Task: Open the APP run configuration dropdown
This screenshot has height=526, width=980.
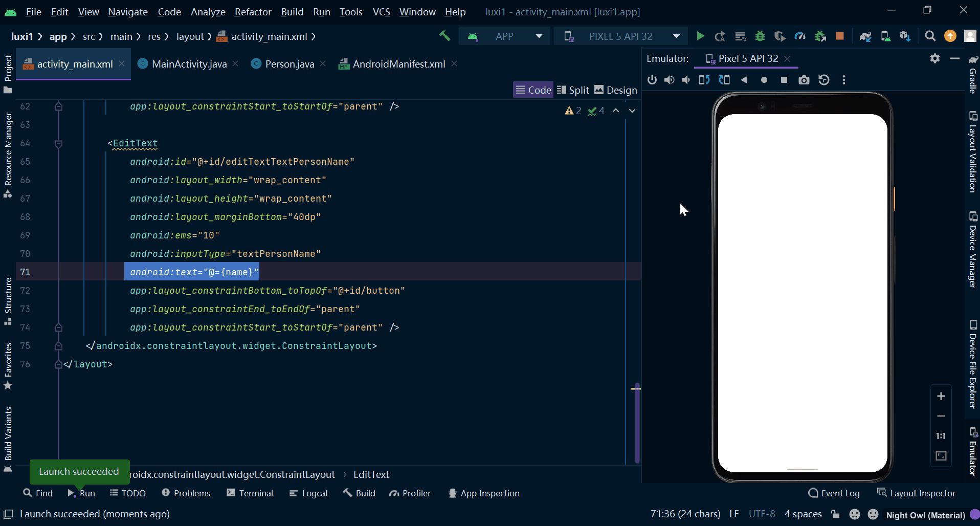Action: pos(504,36)
